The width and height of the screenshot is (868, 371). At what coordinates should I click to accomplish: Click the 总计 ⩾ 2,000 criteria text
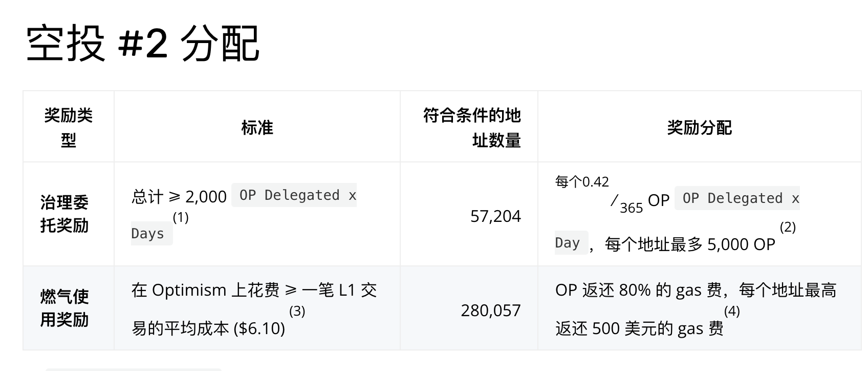pos(179,196)
